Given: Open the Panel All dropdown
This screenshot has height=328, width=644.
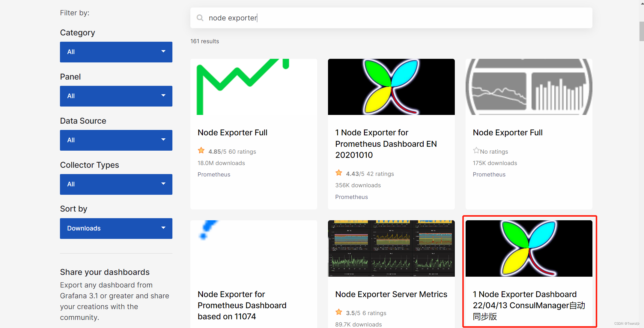Looking at the screenshot, I should pyautogui.click(x=116, y=96).
